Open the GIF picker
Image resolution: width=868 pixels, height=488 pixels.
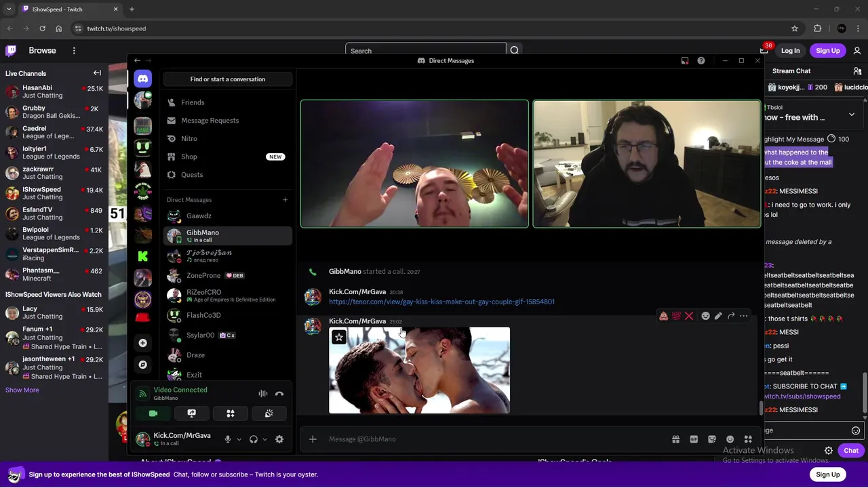pos(694,439)
